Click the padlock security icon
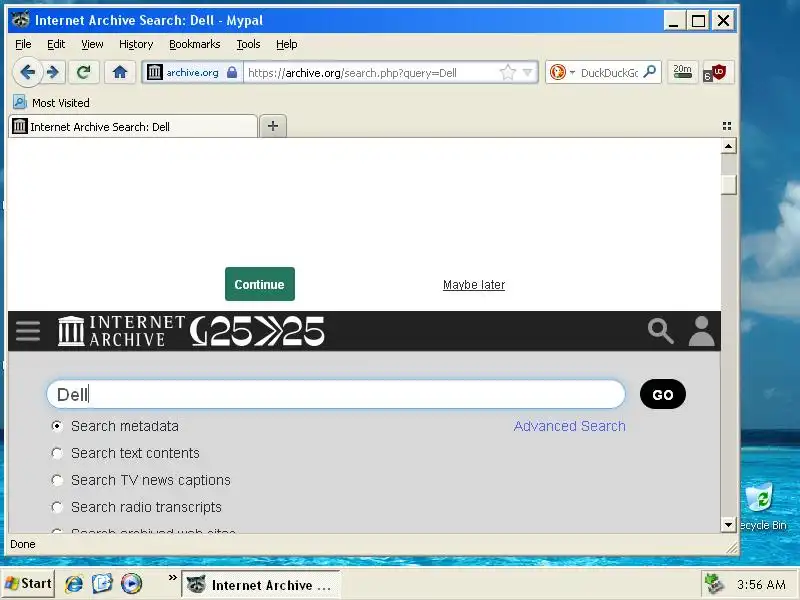 pyautogui.click(x=232, y=72)
